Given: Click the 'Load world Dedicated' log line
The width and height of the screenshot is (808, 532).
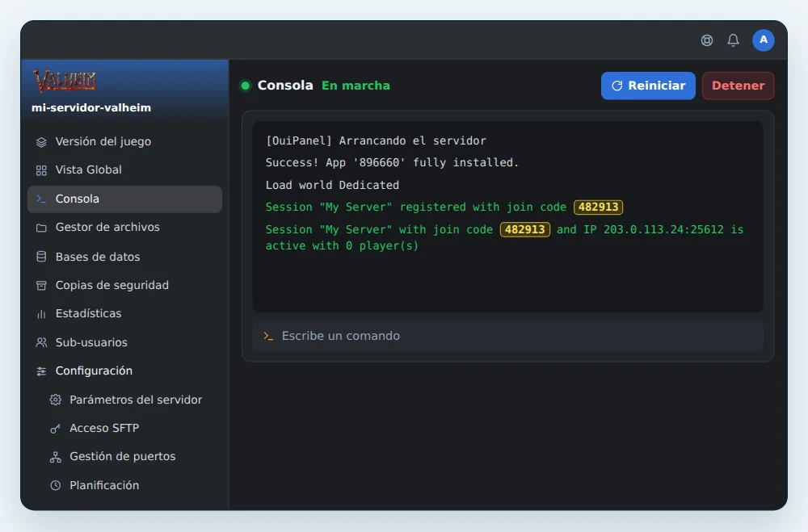Looking at the screenshot, I should (x=332, y=185).
